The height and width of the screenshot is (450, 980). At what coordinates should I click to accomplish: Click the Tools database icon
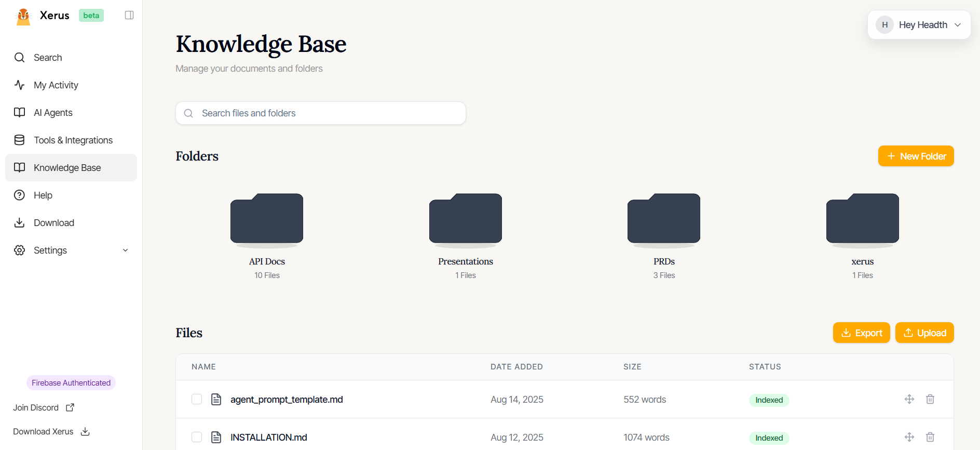click(x=20, y=140)
